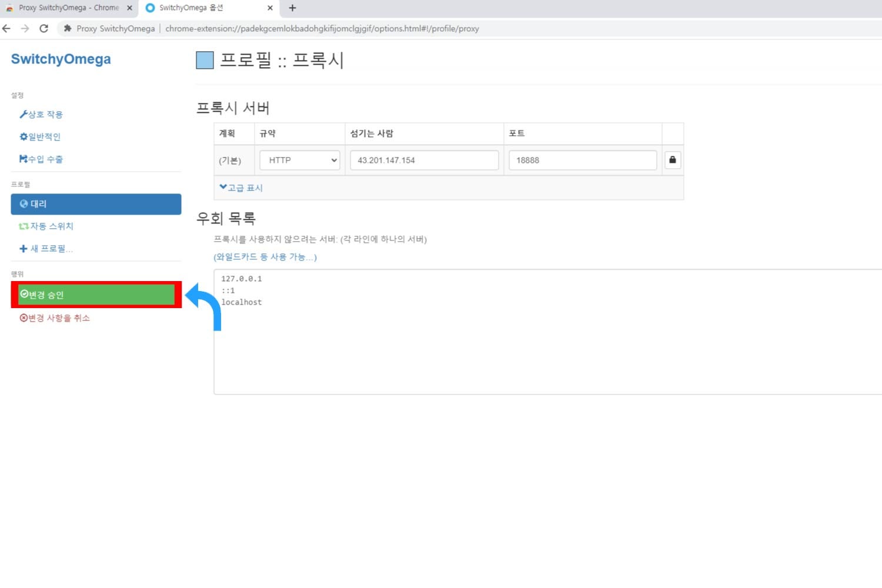This screenshot has width=882, height=588.
Task: Click the server address field 43.201.147.154
Action: point(424,160)
